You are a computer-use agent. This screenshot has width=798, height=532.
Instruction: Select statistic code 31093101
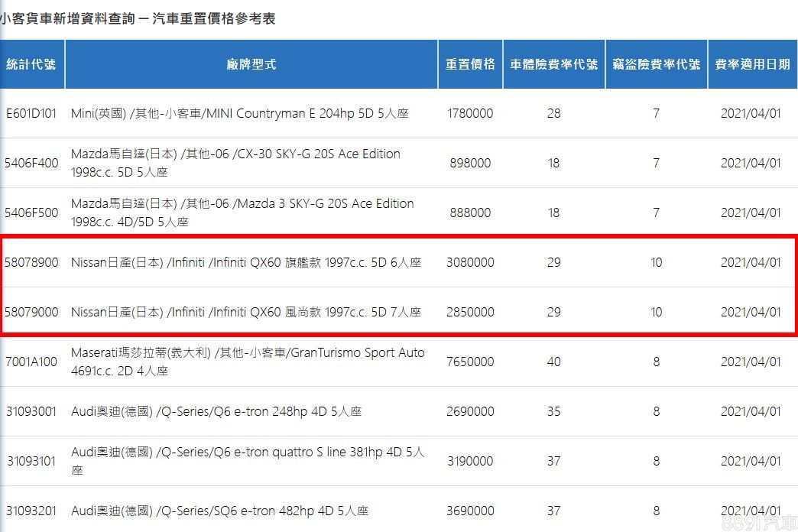(31, 461)
